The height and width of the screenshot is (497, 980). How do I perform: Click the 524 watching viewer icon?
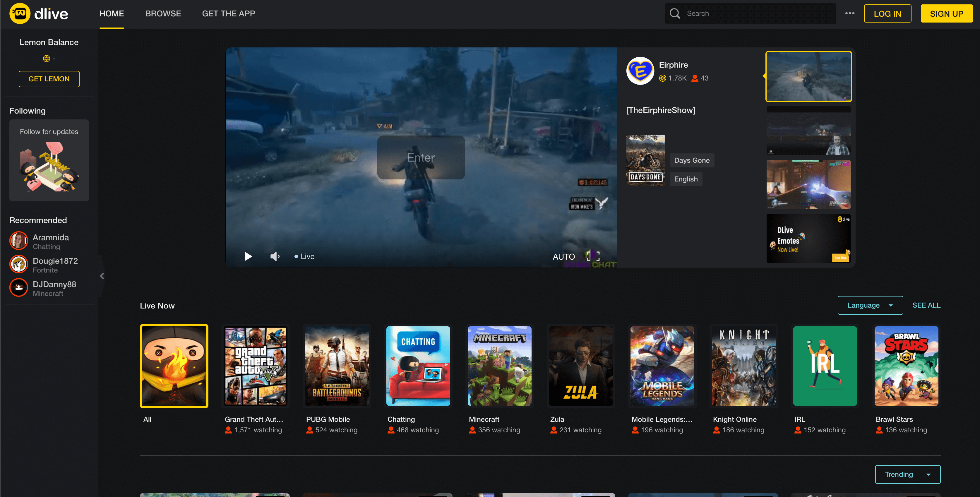[x=310, y=430]
